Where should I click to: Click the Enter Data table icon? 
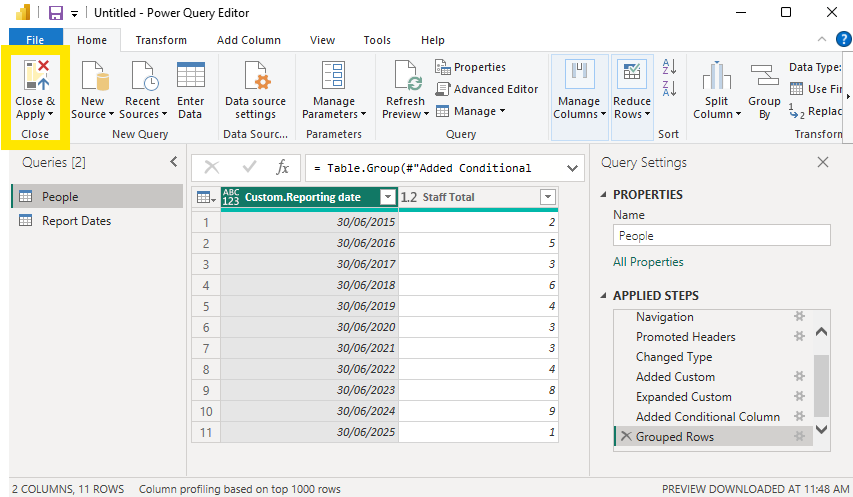coord(191,74)
